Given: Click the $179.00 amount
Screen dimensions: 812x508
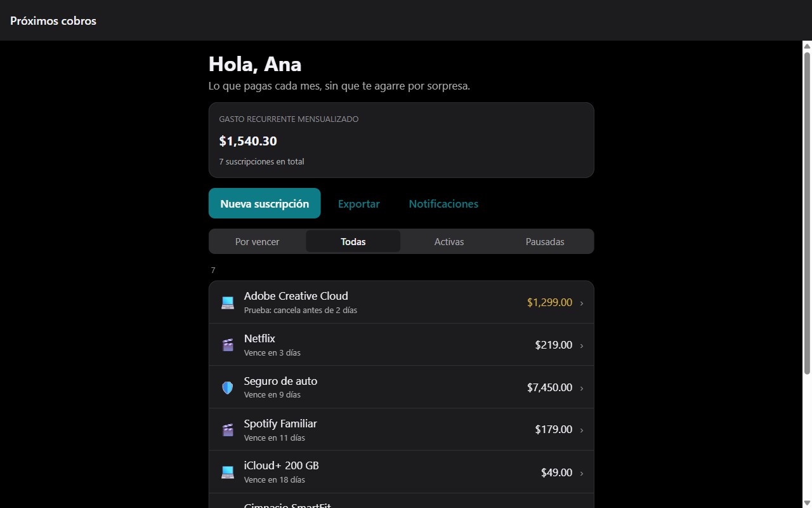Looking at the screenshot, I should coord(553,430).
